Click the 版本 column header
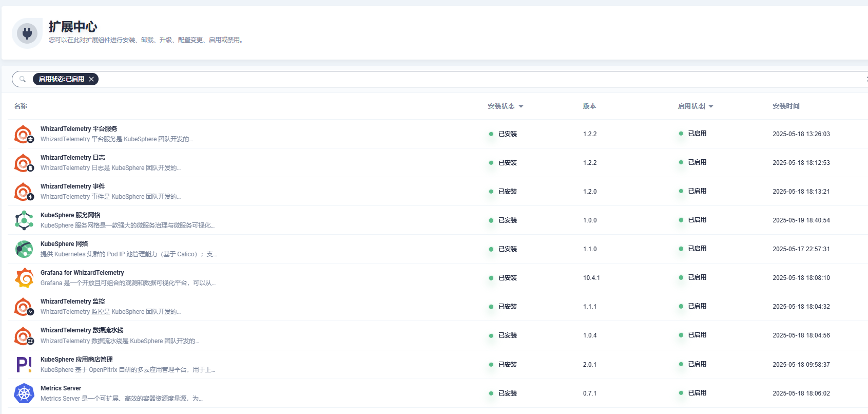The width and height of the screenshot is (868, 414). tap(589, 106)
